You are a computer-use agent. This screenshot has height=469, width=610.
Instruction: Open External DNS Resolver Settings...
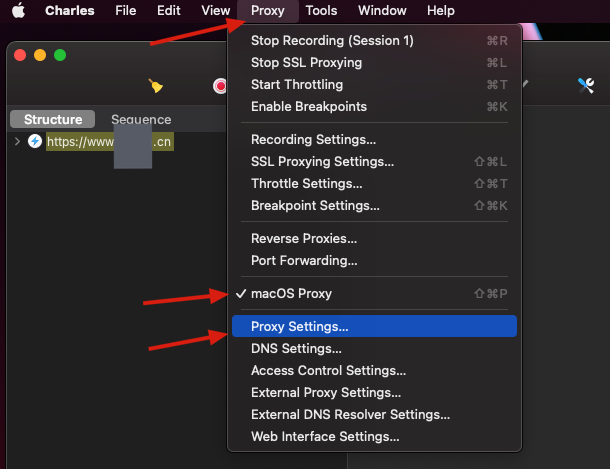(x=374, y=415)
